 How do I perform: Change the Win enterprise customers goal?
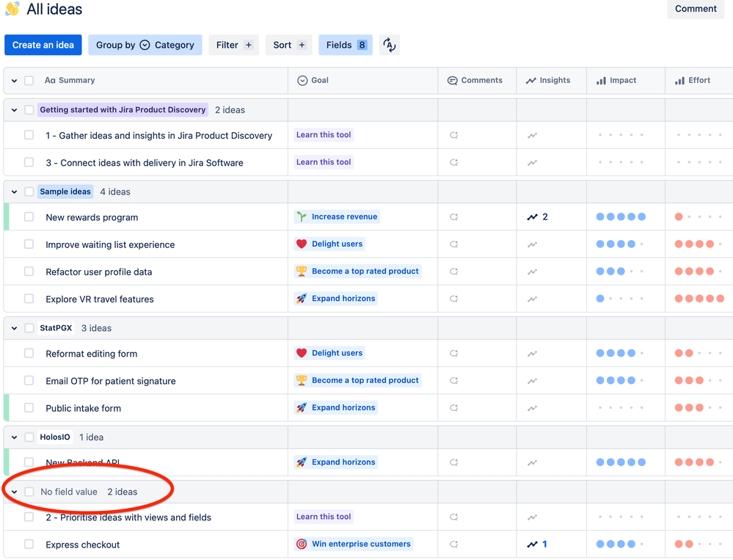point(354,544)
